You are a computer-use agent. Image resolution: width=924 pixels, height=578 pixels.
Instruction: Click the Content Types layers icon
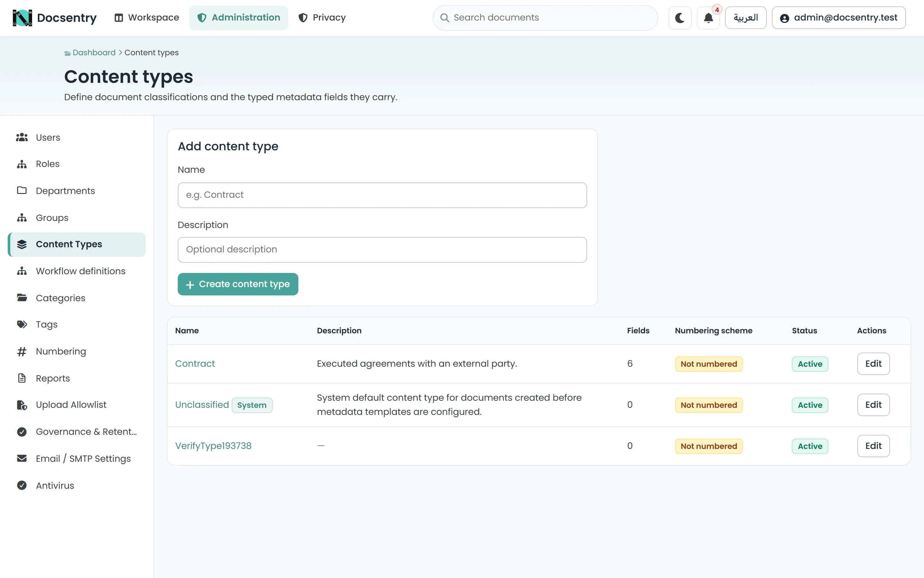click(22, 244)
